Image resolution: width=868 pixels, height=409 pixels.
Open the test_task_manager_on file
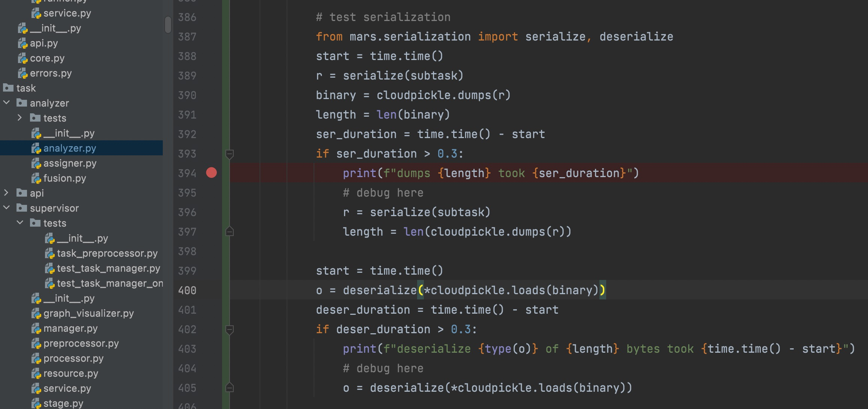[110, 283]
